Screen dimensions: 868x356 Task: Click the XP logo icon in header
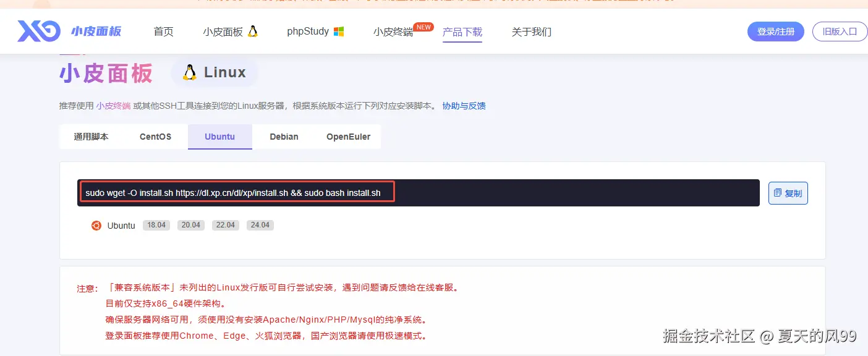(x=38, y=31)
